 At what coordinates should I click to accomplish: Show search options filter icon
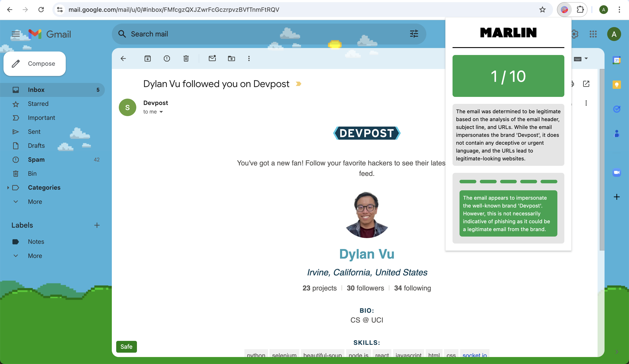click(414, 34)
